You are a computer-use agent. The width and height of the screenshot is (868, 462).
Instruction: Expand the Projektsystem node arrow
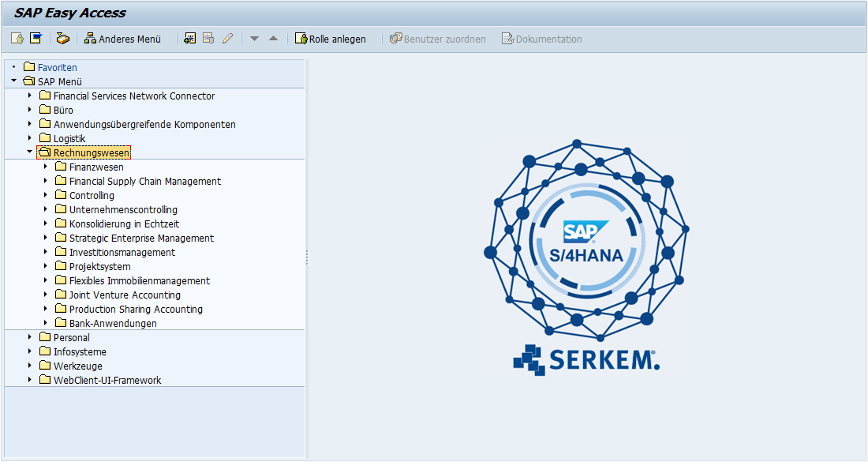[45, 266]
